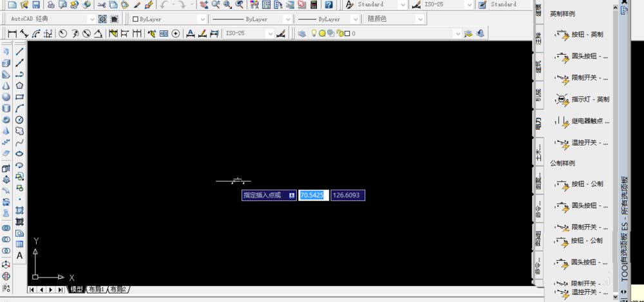Expand the layer 0 list dropdown
This screenshot has width=644, height=302.
(x=459, y=33)
